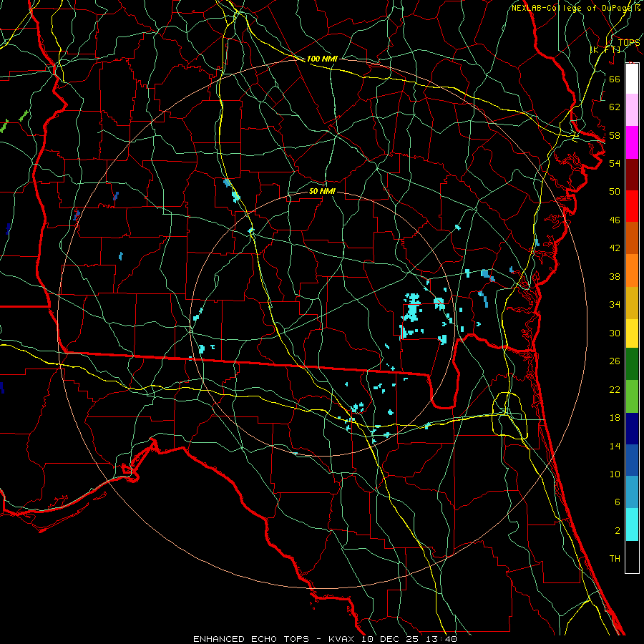Click the gold legend swatch

(x=632, y=303)
